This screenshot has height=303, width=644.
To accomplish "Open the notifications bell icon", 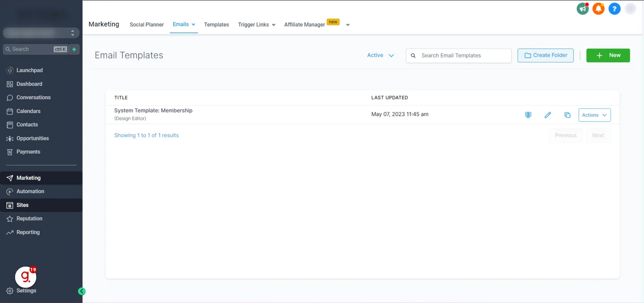I will [599, 8].
